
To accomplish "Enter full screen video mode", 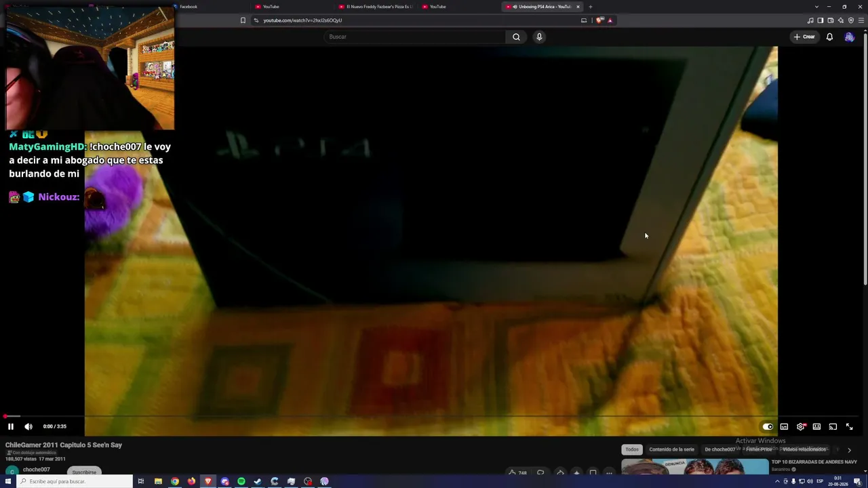I will click(x=849, y=427).
